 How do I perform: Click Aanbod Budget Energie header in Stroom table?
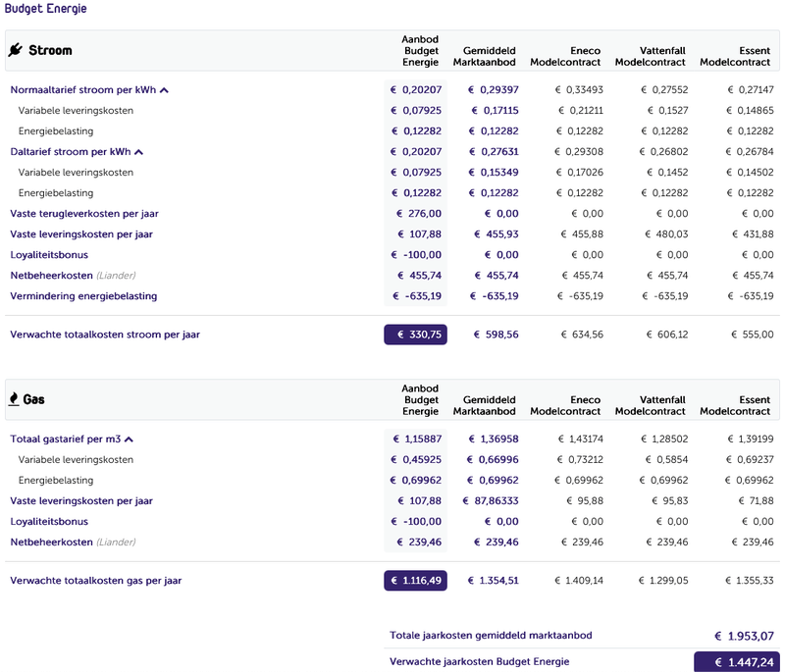pos(420,50)
